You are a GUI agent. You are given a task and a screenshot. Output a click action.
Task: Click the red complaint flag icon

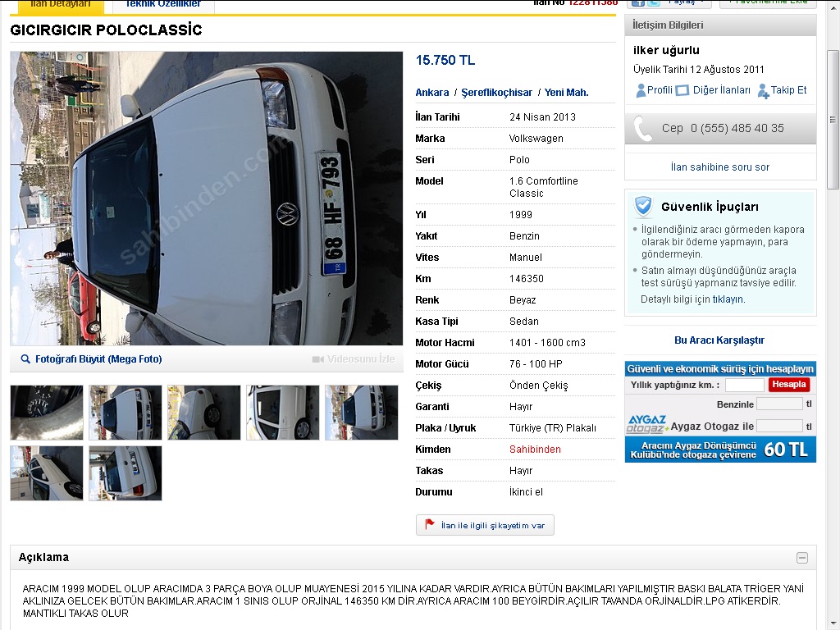[430, 524]
